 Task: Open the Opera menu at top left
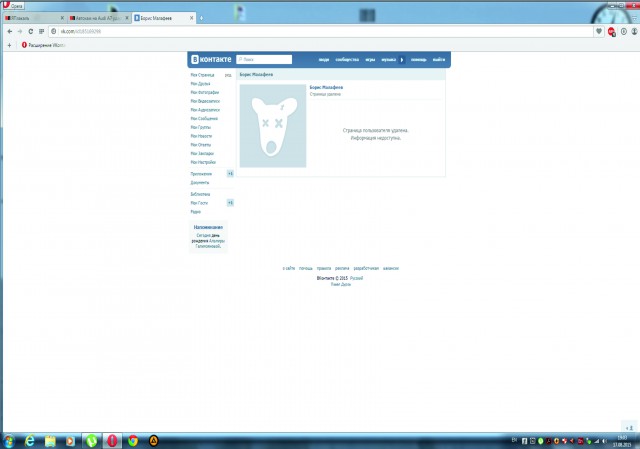15,5
